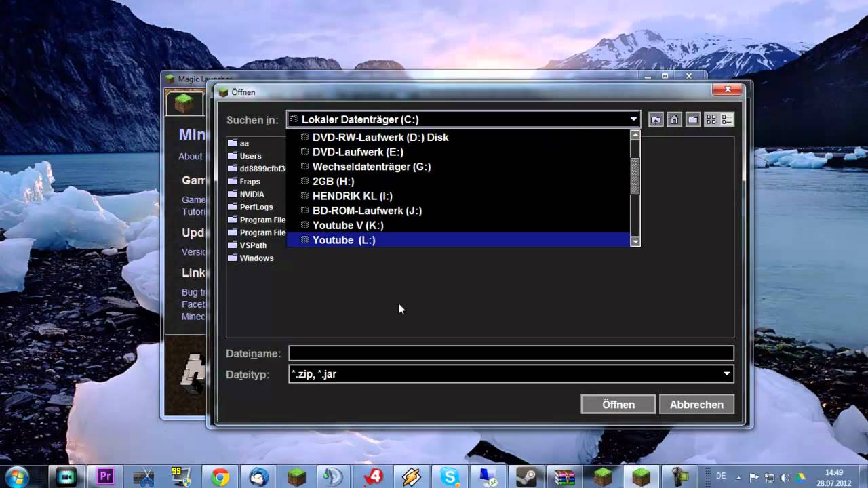This screenshot has width=868, height=488.
Task: Open the Snipping Tool scissors icon
Action: pyautogui.click(x=143, y=476)
